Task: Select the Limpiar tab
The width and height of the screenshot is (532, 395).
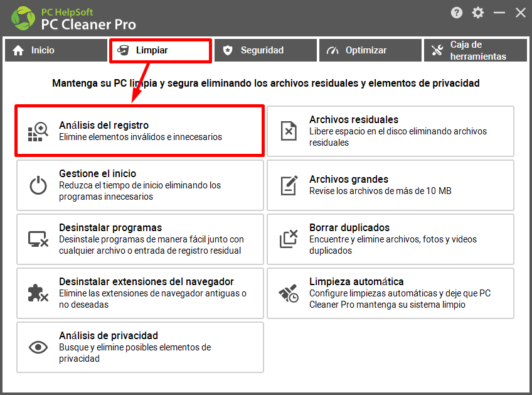Action: click(x=161, y=50)
